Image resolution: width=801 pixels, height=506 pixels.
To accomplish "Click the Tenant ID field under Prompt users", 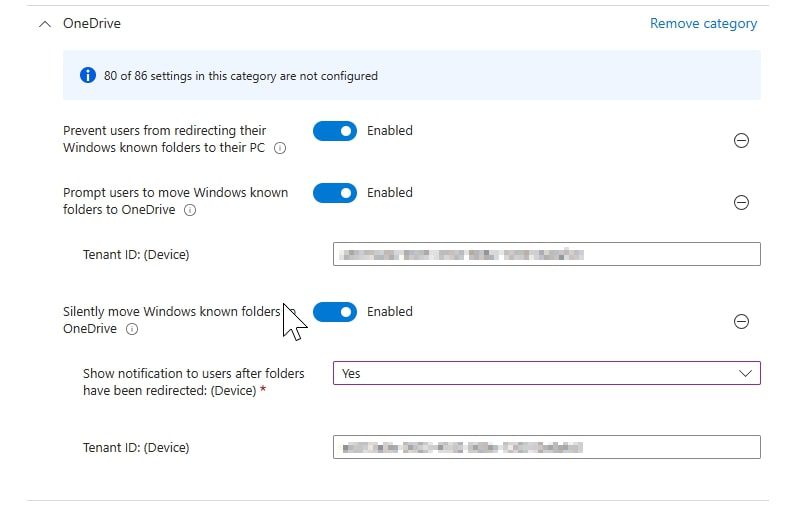I will (x=546, y=254).
